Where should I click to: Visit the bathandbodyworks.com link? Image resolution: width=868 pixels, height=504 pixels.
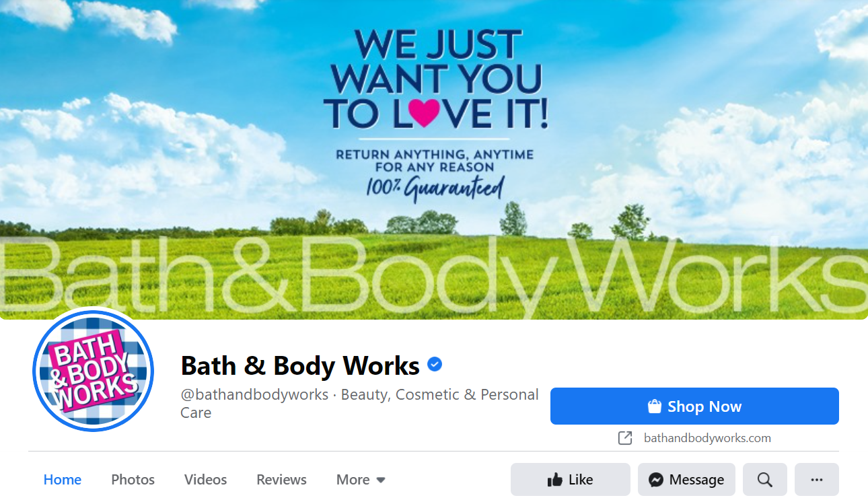point(707,438)
